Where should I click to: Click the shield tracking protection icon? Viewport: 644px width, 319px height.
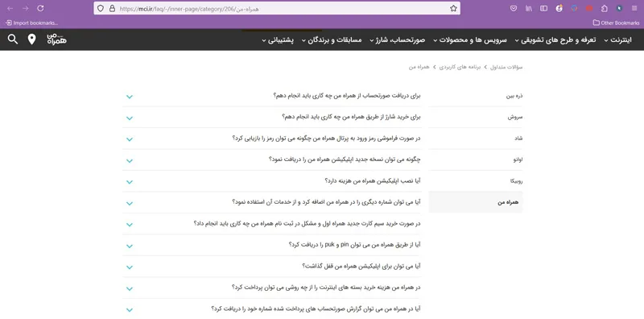point(101,8)
